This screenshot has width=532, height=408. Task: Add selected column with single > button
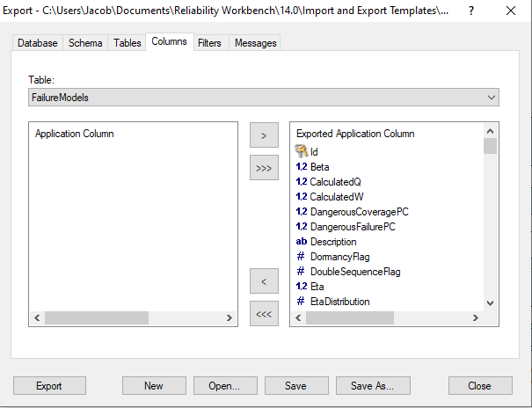click(264, 135)
